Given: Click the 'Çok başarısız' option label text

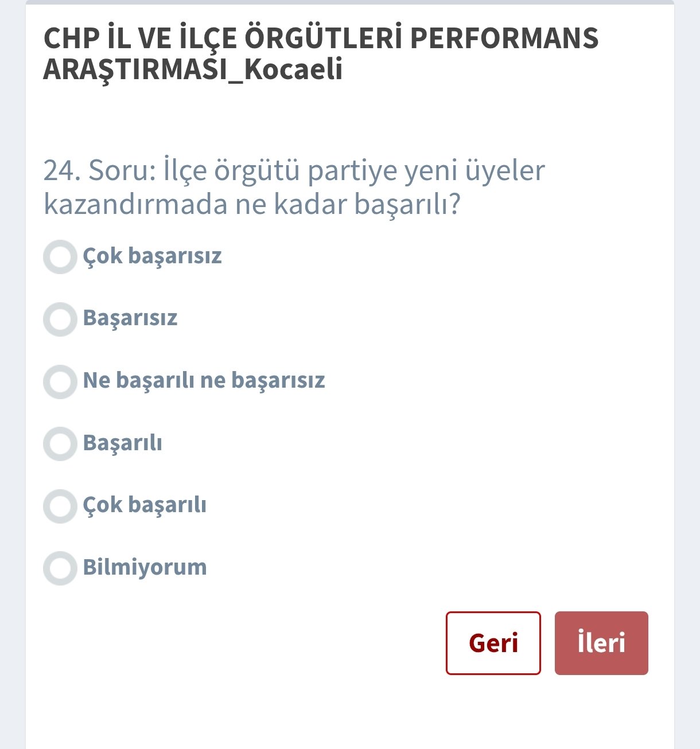Looking at the screenshot, I should coord(152,256).
